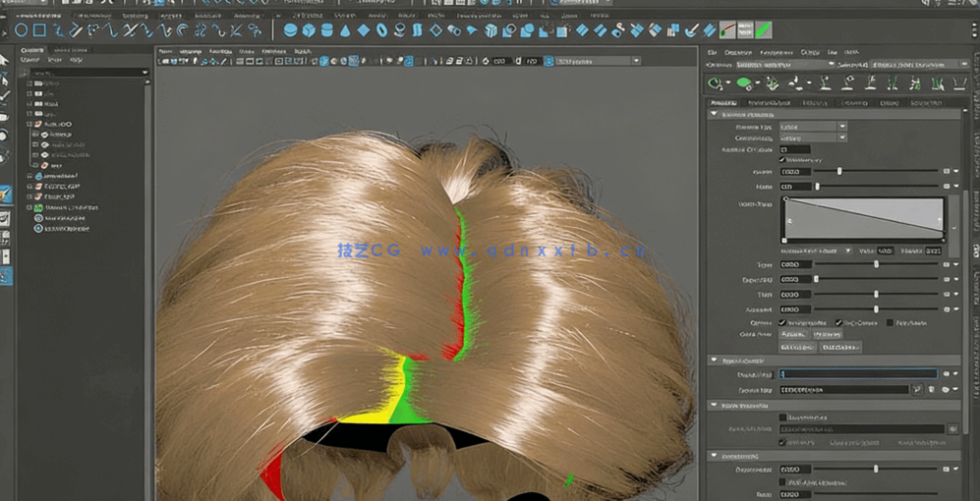
Task: Tick the unchecked third checkbox in the options row
Action: tap(890, 322)
